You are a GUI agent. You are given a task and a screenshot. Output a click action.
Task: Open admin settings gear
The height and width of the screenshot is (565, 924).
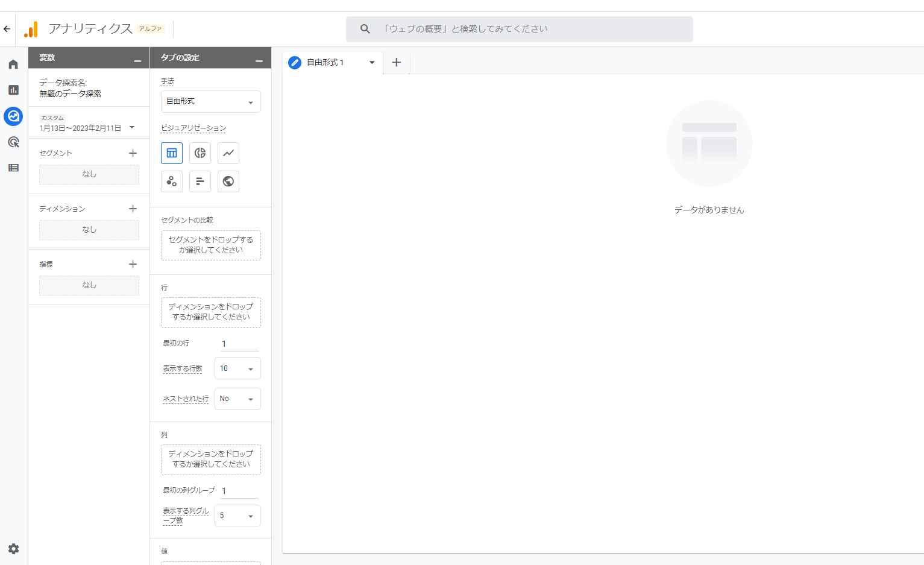(13, 549)
